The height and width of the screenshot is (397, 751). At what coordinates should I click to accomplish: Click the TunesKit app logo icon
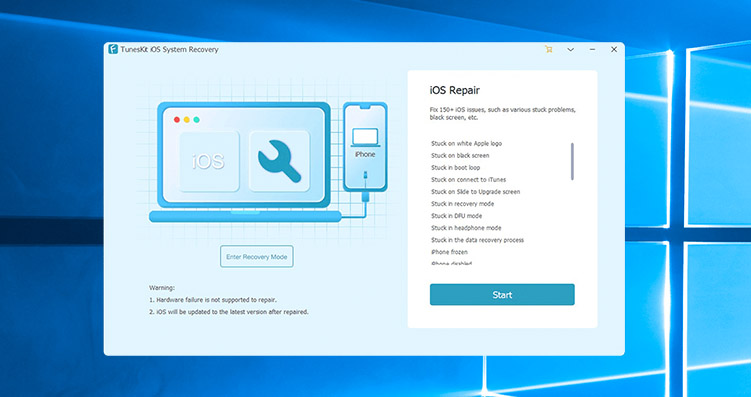click(x=113, y=49)
